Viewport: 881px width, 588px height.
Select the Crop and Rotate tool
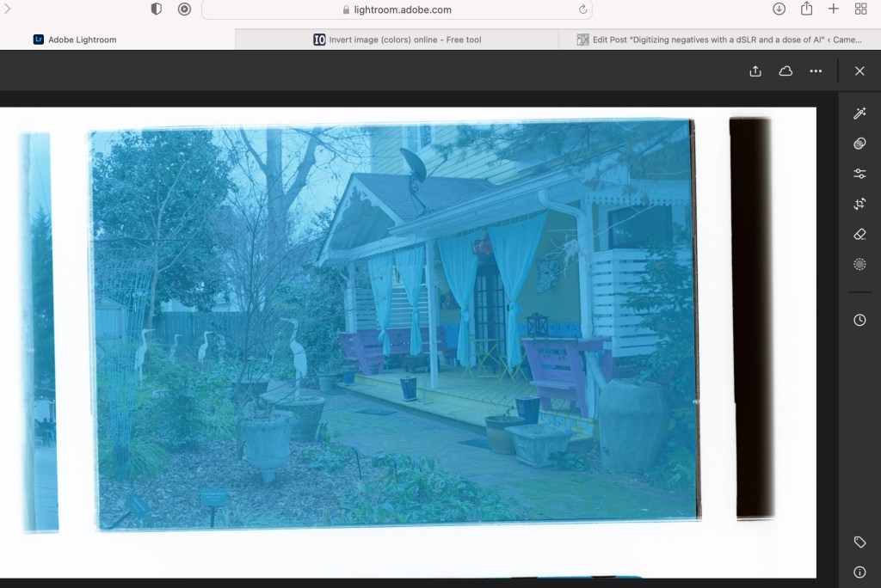859,204
